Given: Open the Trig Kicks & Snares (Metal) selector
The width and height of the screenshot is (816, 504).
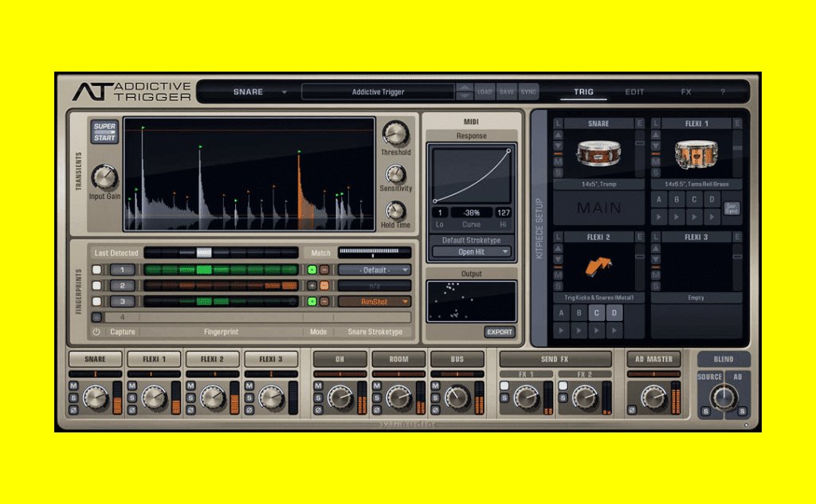Looking at the screenshot, I should (598, 298).
